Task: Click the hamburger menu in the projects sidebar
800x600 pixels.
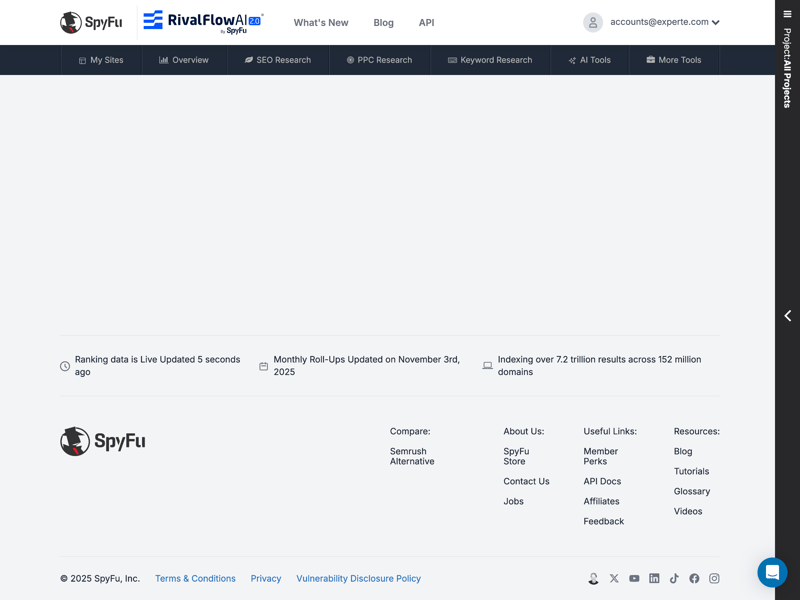Action: click(787, 14)
